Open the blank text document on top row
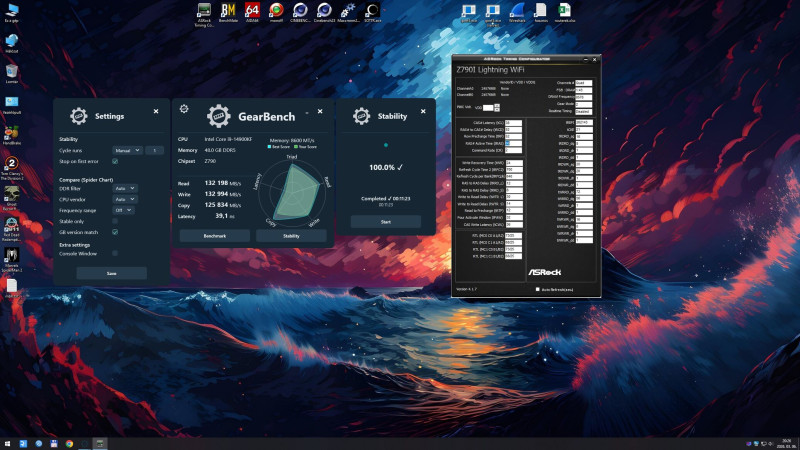The image size is (800, 450). click(x=541, y=10)
